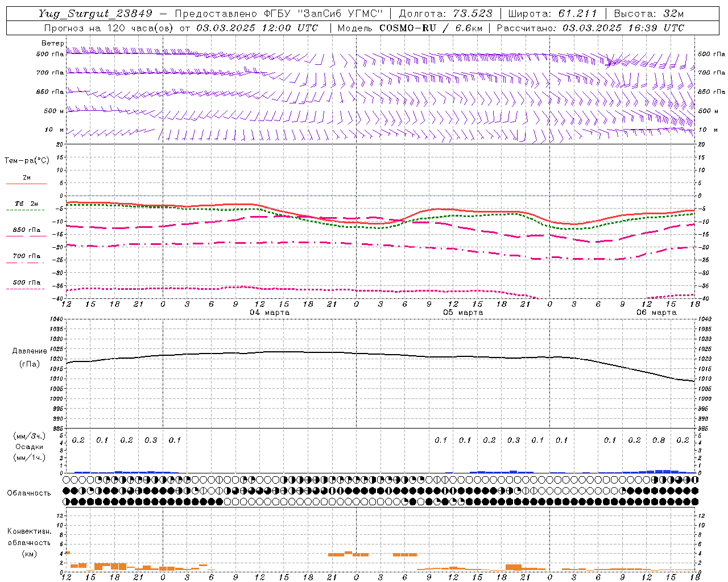Click the 1020 pressure tick on the right axis
The height and width of the screenshot is (582, 728).
[704, 359]
